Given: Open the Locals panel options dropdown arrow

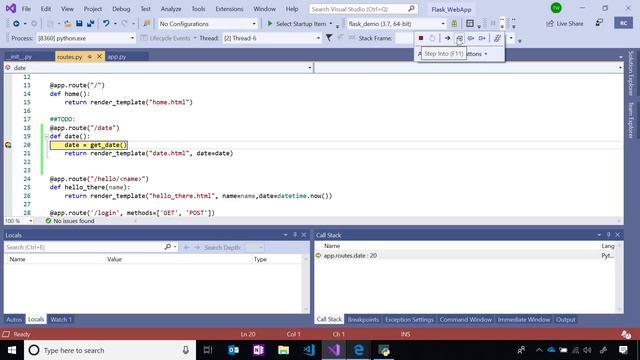Looking at the screenshot, I should (285, 235).
